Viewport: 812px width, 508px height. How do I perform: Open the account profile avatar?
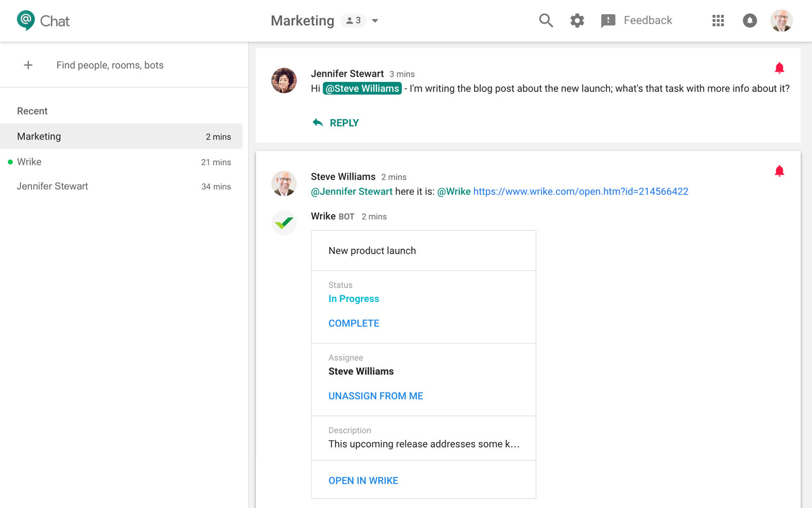[782, 20]
